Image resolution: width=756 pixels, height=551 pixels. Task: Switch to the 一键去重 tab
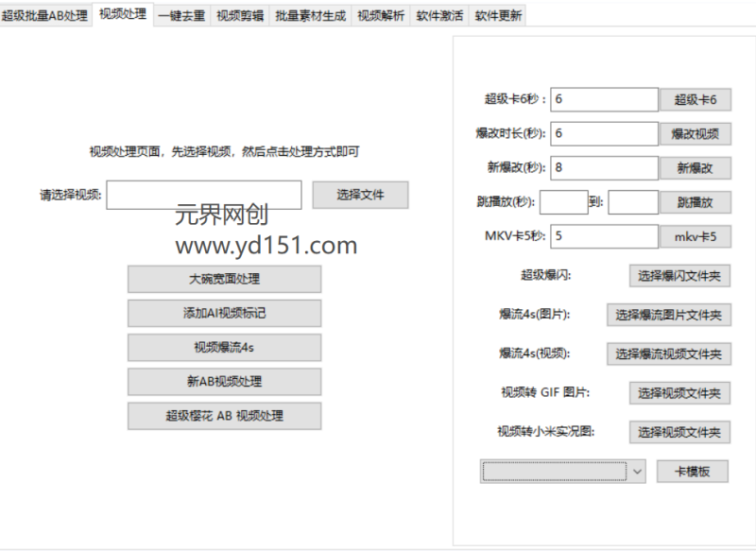(178, 15)
